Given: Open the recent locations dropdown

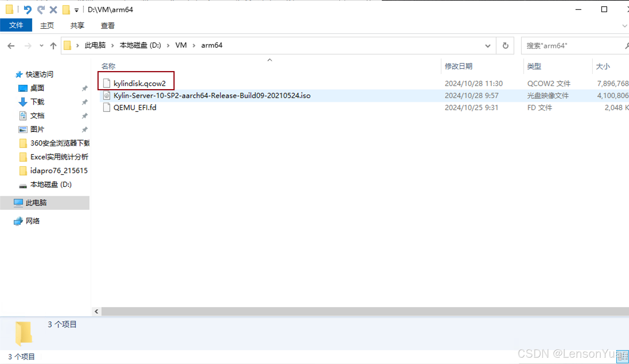Looking at the screenshot, I should 42,46.
